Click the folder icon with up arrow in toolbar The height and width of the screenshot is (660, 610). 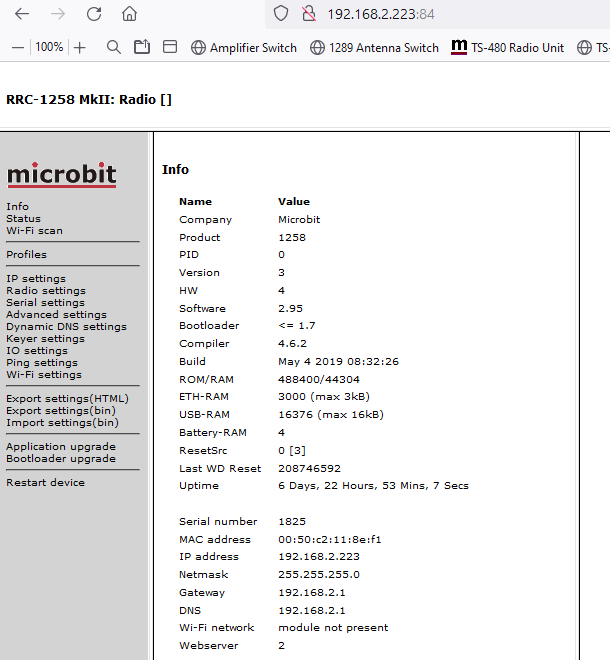click(x=142, y=47)
